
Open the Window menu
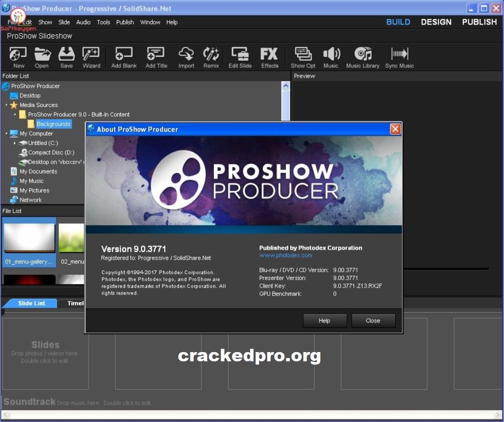click(x=150, y=22)
